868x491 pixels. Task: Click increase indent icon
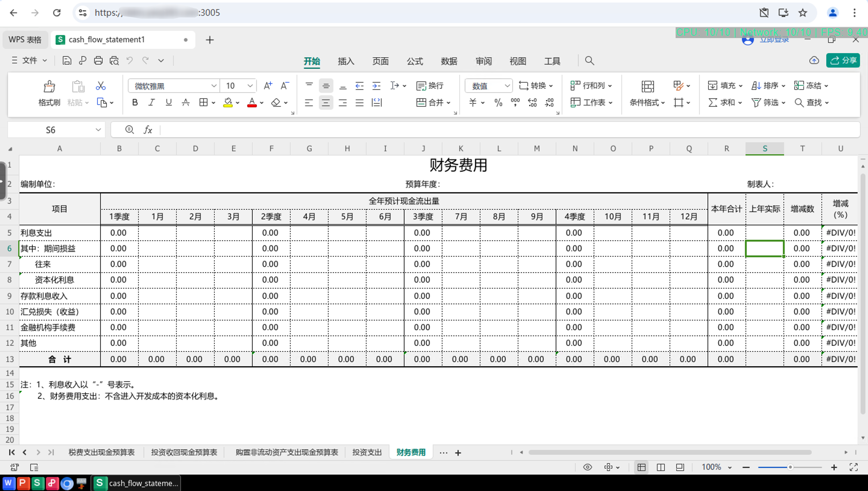pyautogui.click(x=376, y=86)
